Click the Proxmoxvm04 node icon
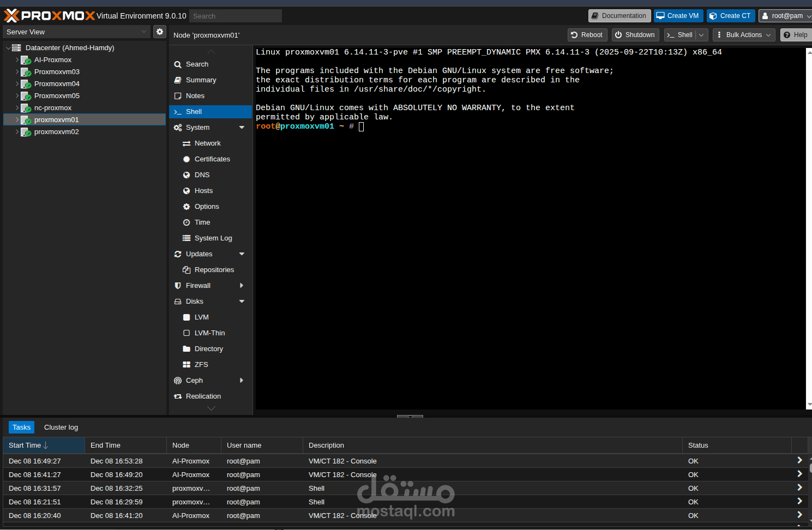This screenshot has width=812, height=530. pyautogui.click(x=26, y=84)
